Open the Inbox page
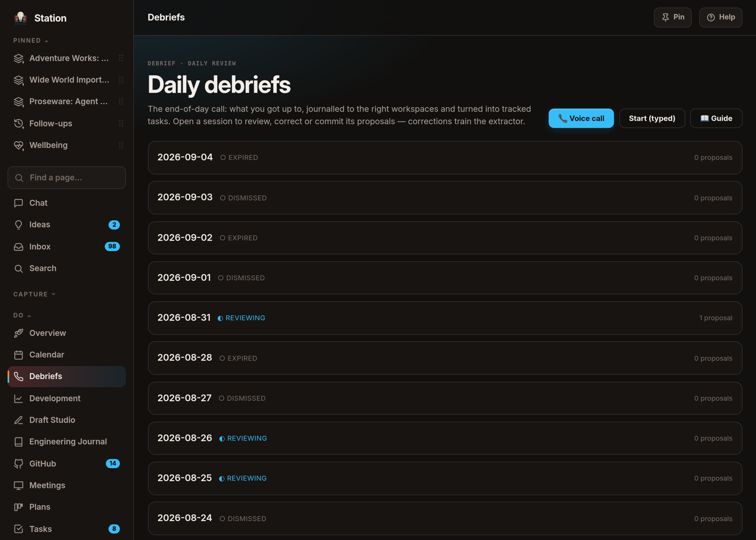The width and height of the screenshot is (756, 540). (66, 247)
